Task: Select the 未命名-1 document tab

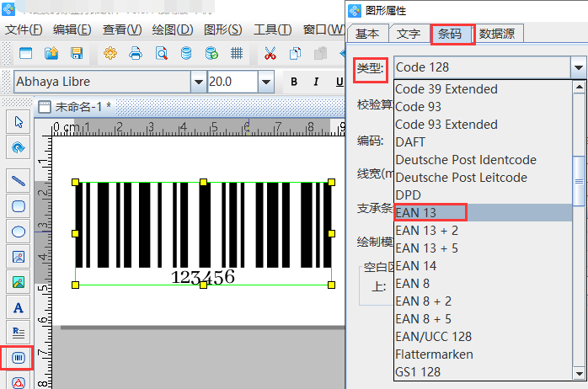Action: [75, 107]
